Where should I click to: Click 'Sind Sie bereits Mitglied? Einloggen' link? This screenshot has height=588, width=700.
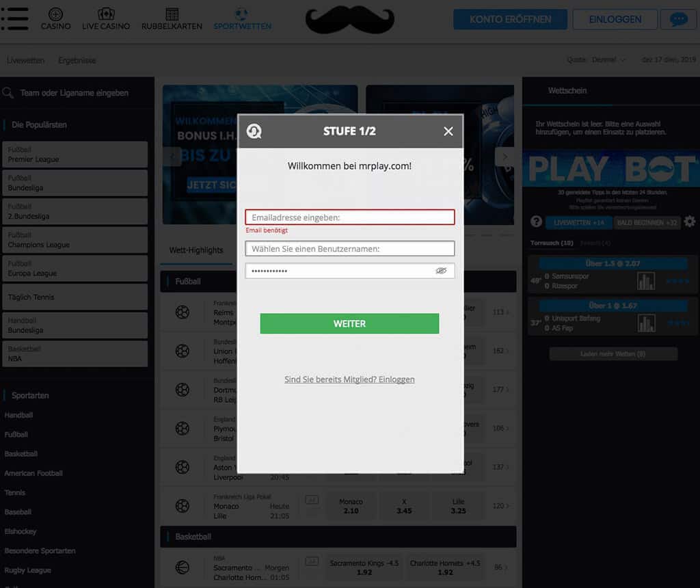tap(349, 379)
